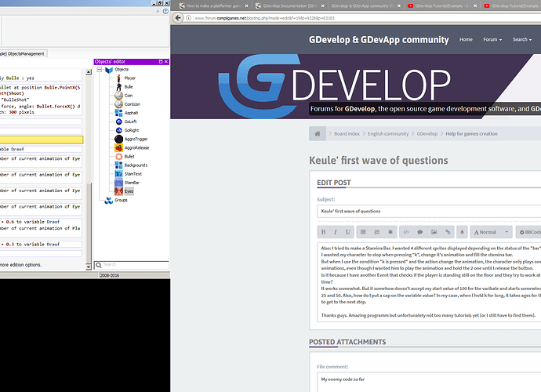Viewport: 541px width, 392px height.
Task: Insert a list item asterisk
Action: [x=390, y=232]
